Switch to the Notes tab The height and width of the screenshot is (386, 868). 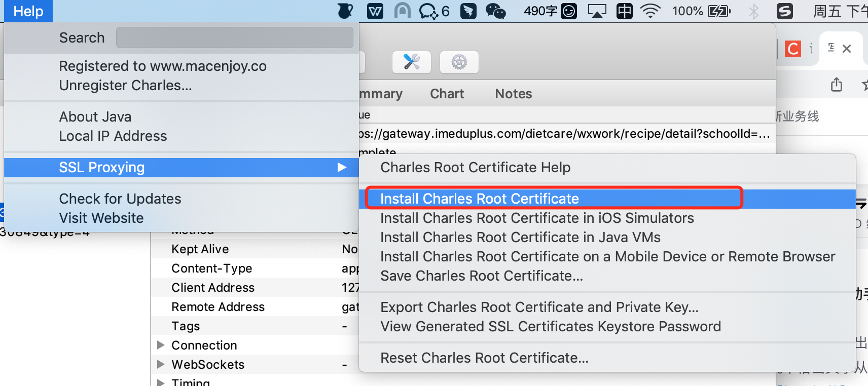pyautogui.click(x=513, y=94)
